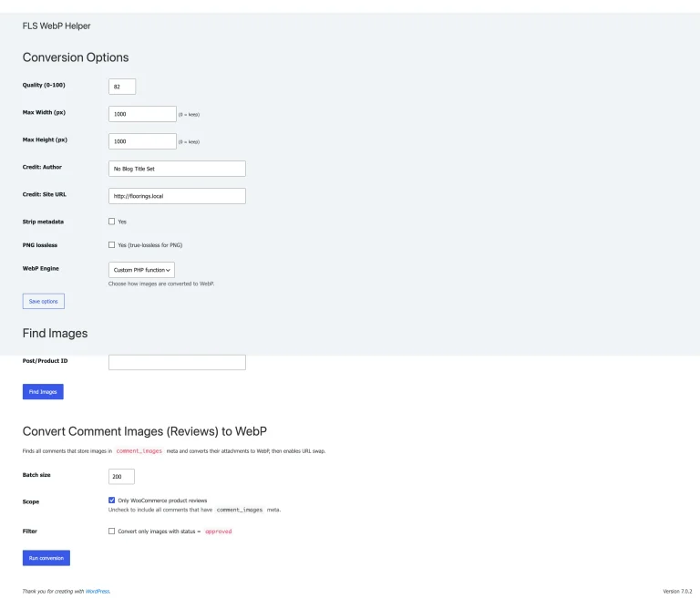Image resolution: width=700 pixels, height=599 pixels.
Task: Enable the Strip metadata checkbox
Action: pyautogui.click(x=111, y=222)
